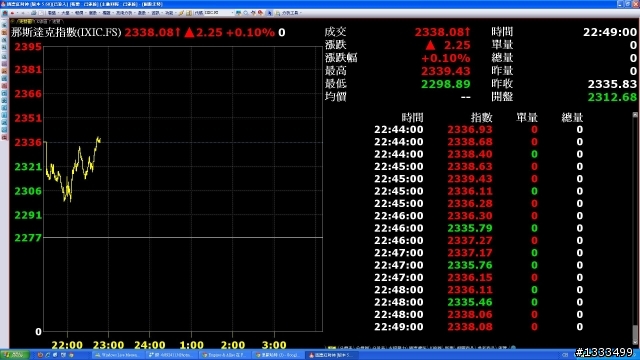Click the red round icon in Quick Launch
640x360 pixels.
[40, 355]
